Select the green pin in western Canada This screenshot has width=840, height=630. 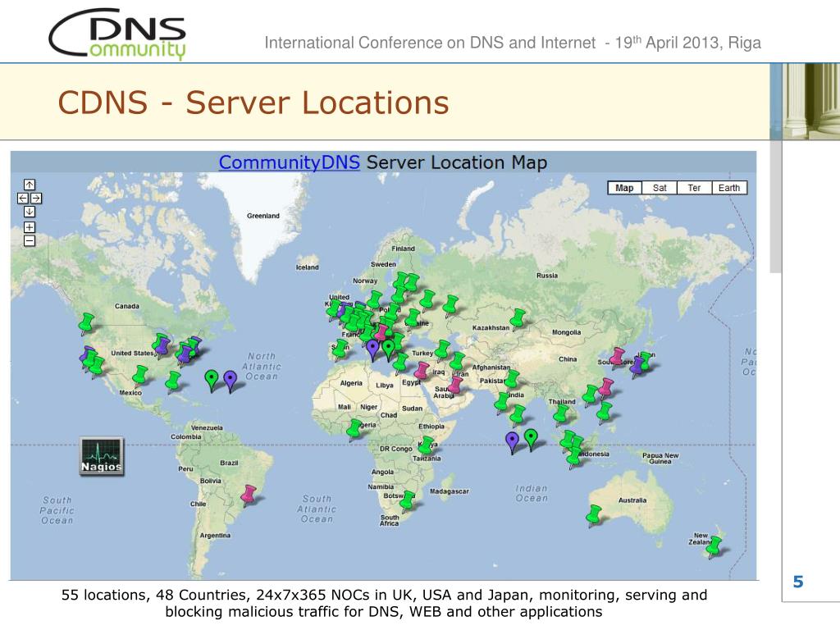[x=86, y=323]
